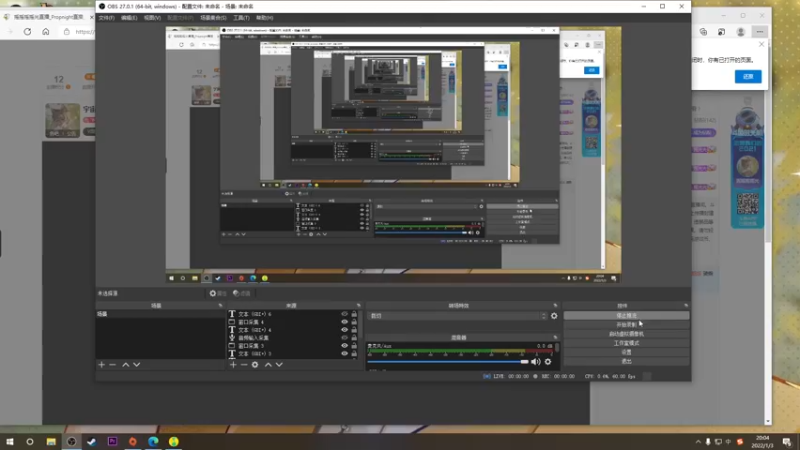Viewport: 800px width, 450px height.
Task: Add a new source with plus icon
Action: coord(233,365)
